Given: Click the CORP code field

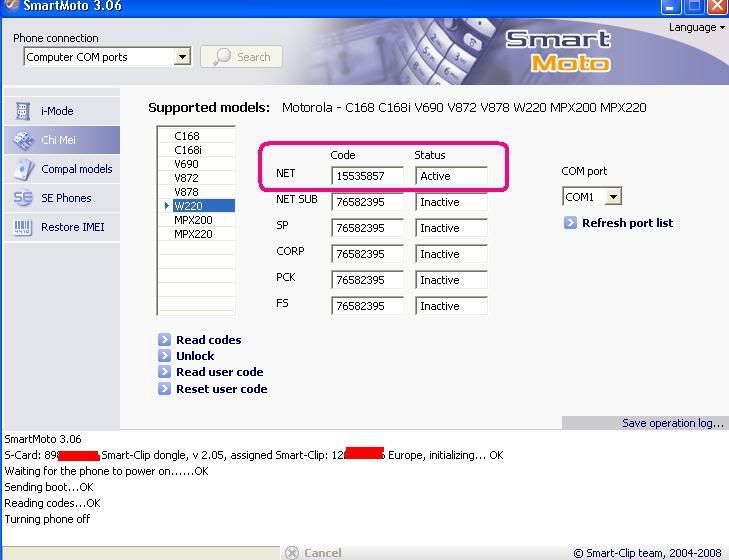Looking at the screenshot, I should [x=367, y=254].
